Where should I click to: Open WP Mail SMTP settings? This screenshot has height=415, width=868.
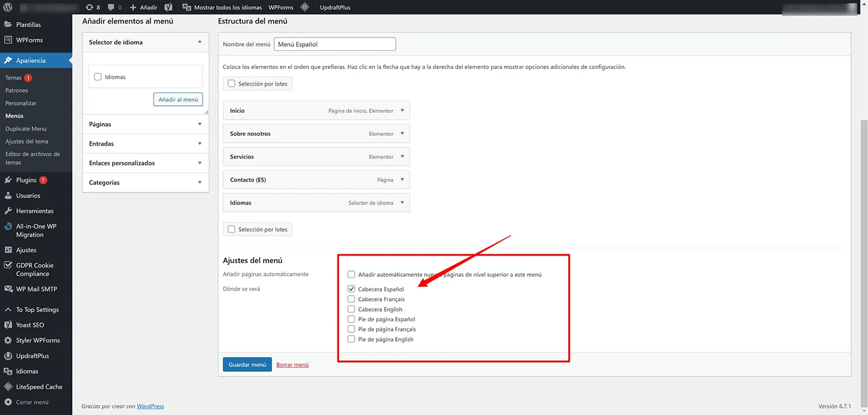coord(36,289)
